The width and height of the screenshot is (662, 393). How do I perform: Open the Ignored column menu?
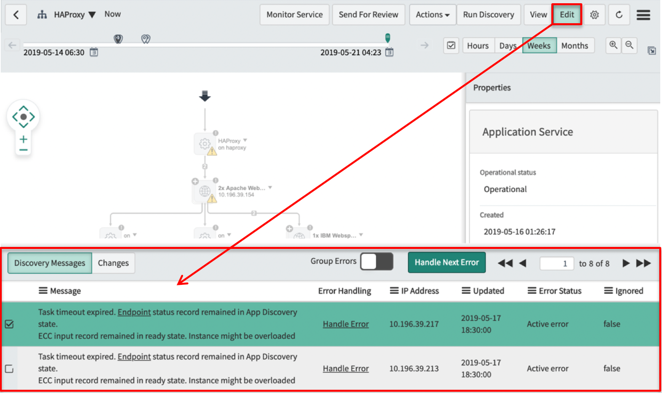tap(608, 291)
